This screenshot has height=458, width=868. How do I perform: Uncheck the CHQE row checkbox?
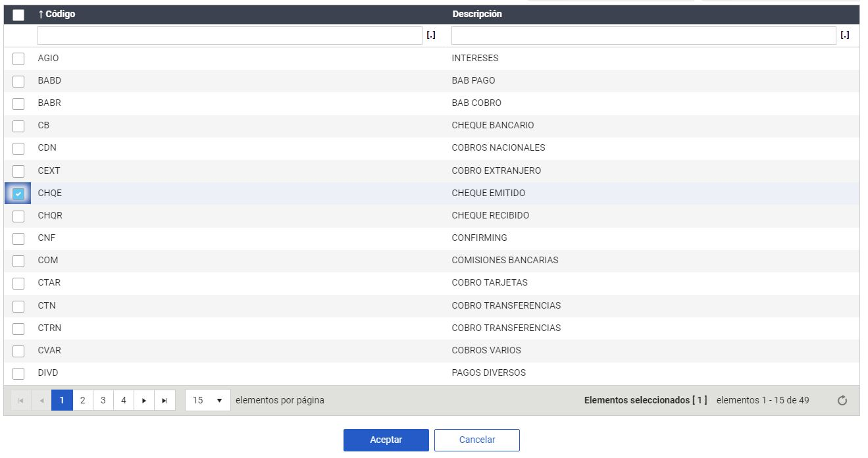coord(18,193)
